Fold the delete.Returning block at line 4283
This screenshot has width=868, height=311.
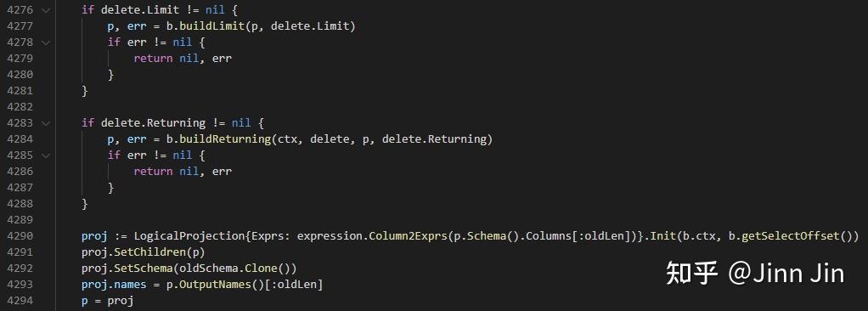pos(45,123)
